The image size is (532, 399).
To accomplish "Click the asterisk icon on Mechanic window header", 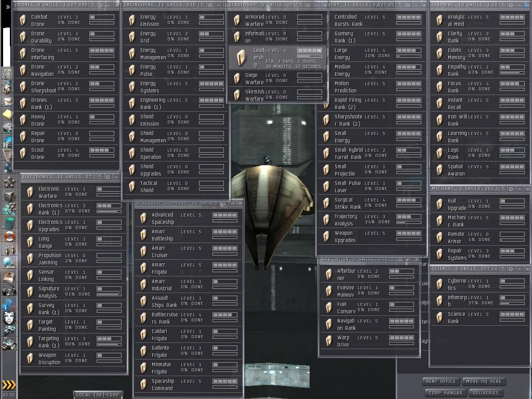I will (x=503, y=189).
